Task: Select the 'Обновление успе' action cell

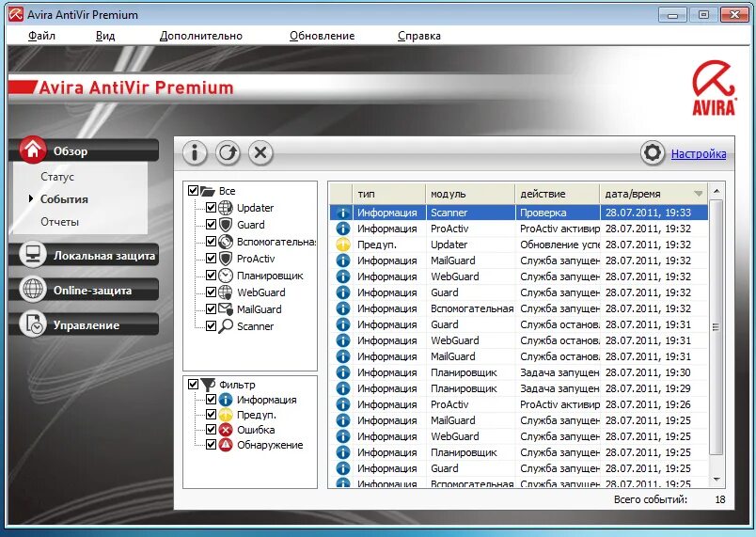Action: click(x=558, y=245)
